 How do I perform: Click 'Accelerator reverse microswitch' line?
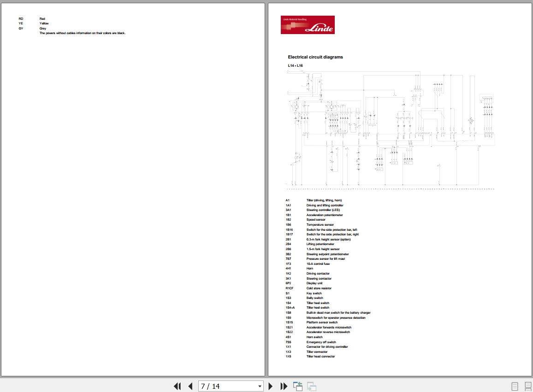click(328, 332)
